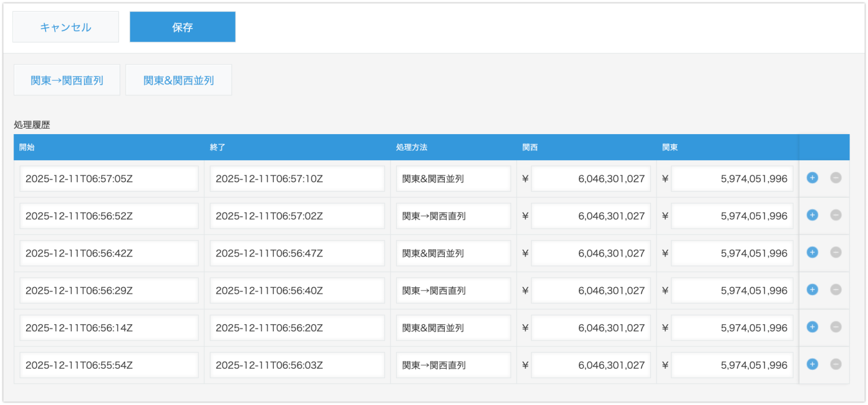Remove the row starting 2025-12-11T06:56:14Z

(x=835, y=327)
